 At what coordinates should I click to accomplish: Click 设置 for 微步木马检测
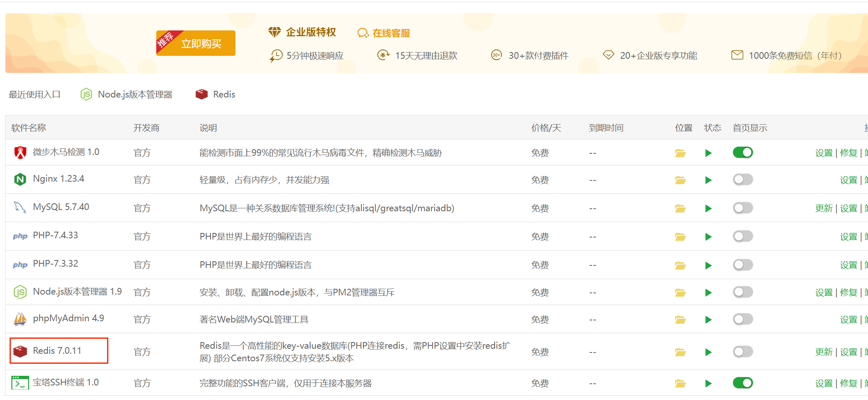click(x=824, y=153)
